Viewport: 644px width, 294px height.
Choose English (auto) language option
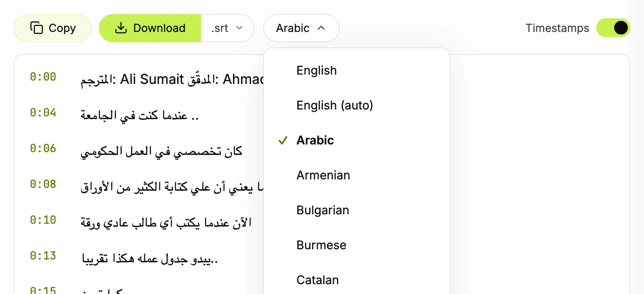coord(357,105)
